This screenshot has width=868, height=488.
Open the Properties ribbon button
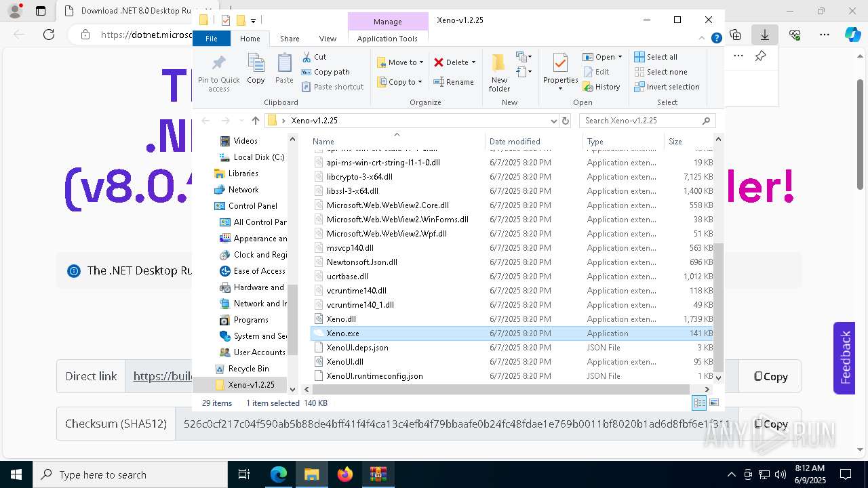click(x=560, y=73)
